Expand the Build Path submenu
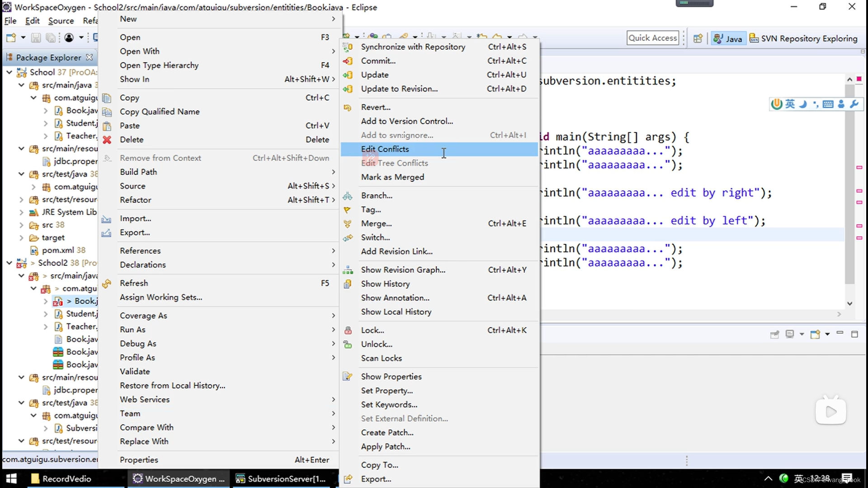The height and width of the screenshot is (488, 868). point(333,172)
